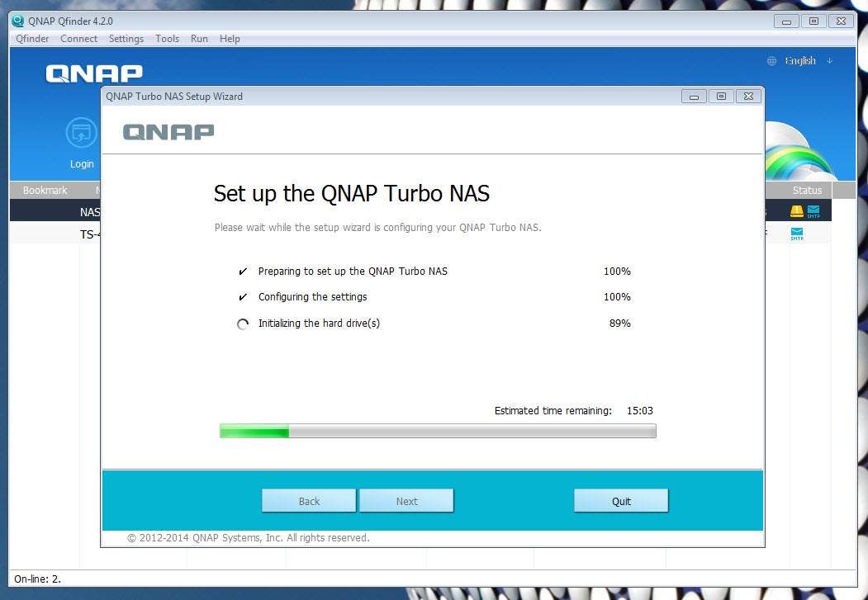Click 'Set up the QNAP Turbo NAS' heading
Screen dimensions: 868x600
coord(352,194)
